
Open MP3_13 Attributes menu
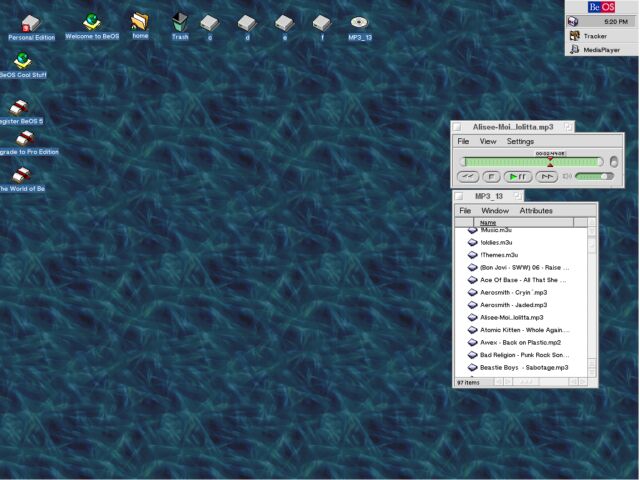tap(536, 211)
